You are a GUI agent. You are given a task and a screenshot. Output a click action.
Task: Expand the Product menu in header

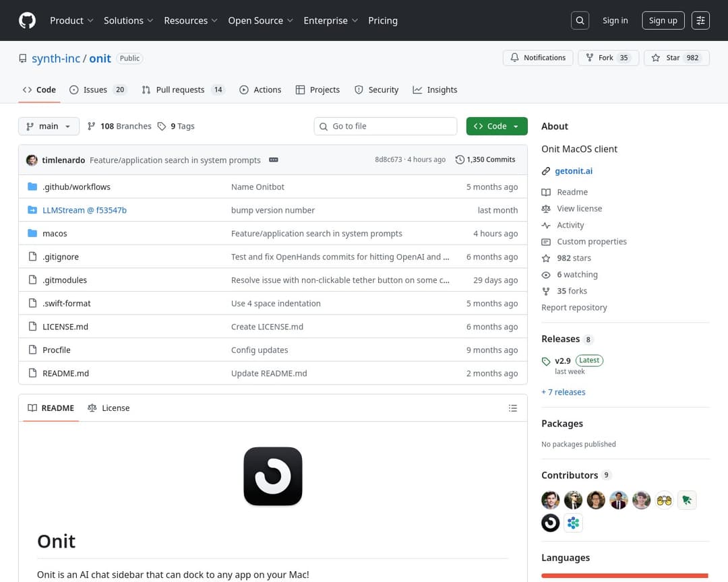(x=71, y=20)
